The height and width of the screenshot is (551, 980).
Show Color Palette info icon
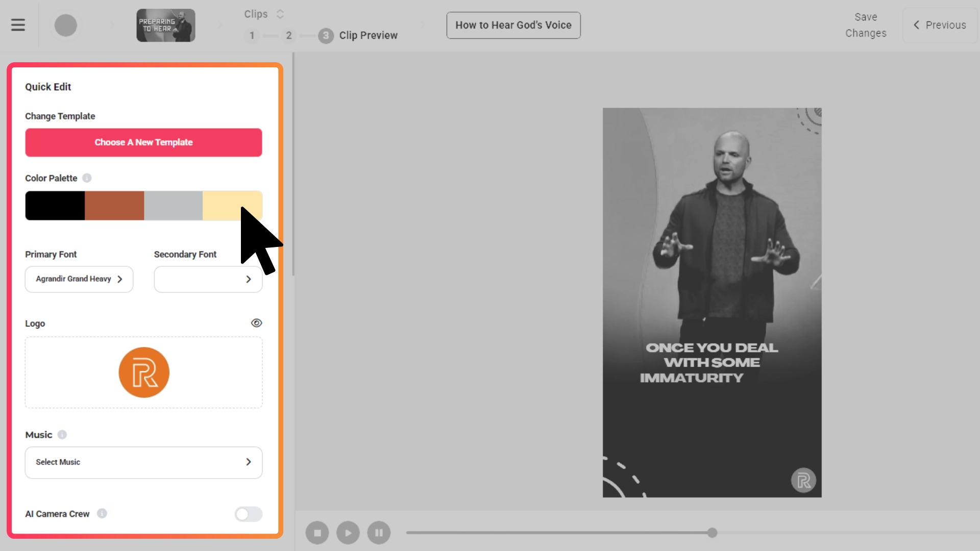[x=87, y=178]
